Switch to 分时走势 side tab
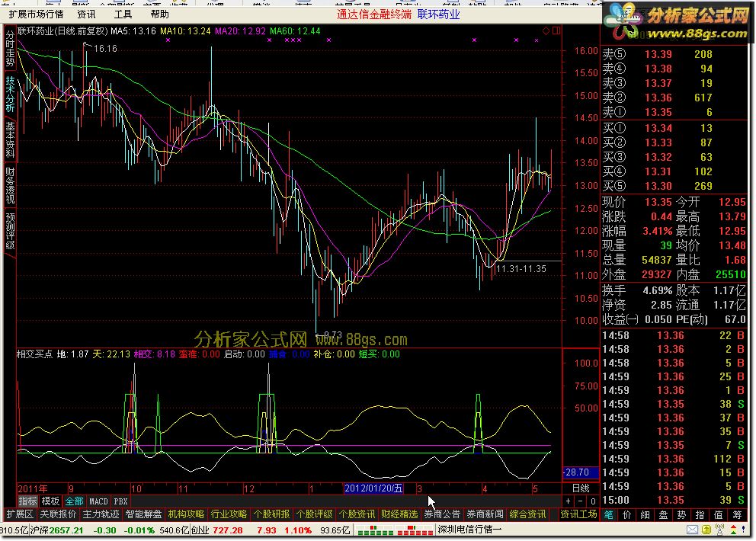 [10, 49]
